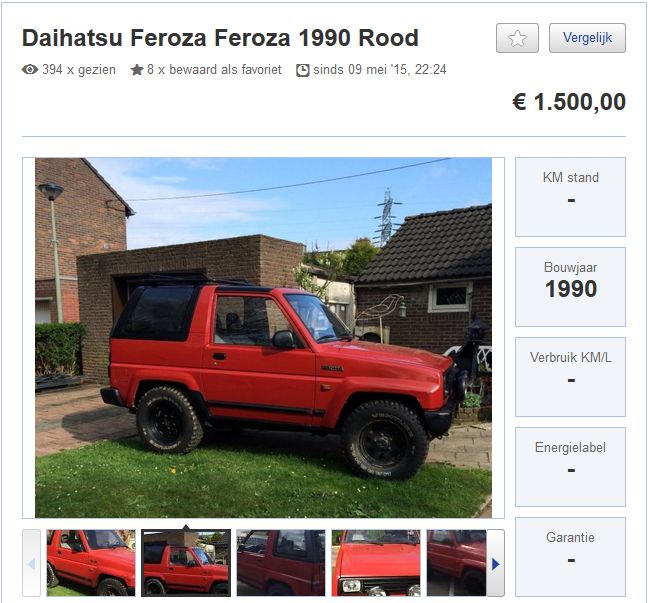Open the partially visible fifth thumbnail
Screen dimensions: 648x603
[457, 563]
